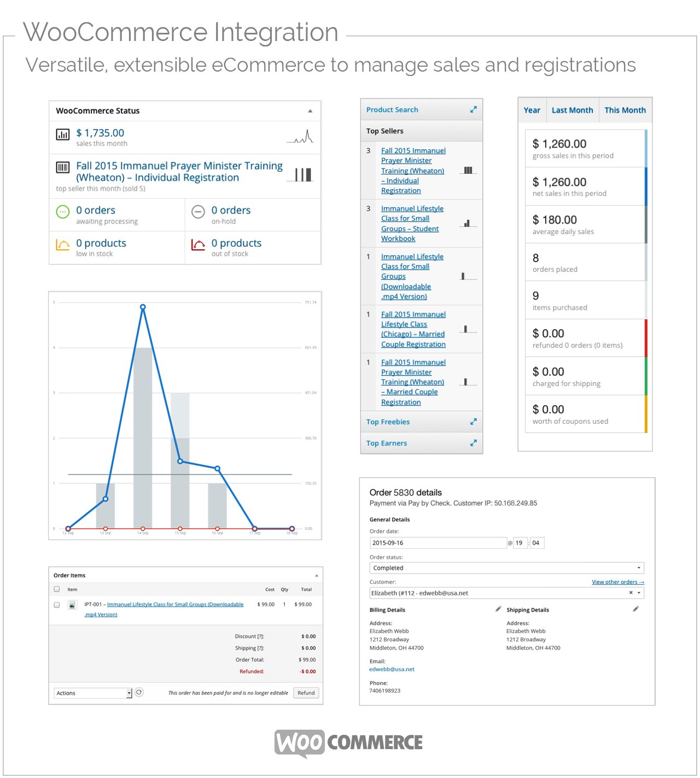The height and width of the screenshot is (778, 700).
Task: Open Immanuel Lifestyle Class Student Workbook link
Action: pyautogui.click(x=412, y=224)
